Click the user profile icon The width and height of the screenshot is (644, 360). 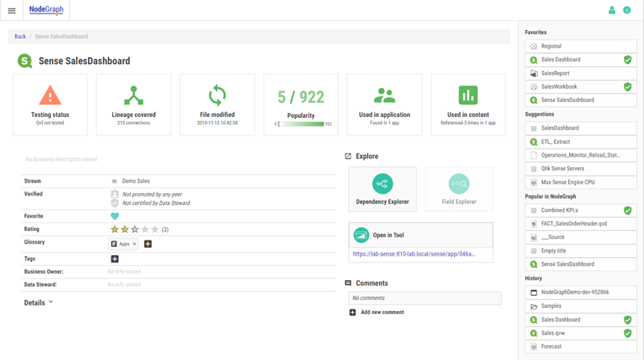612,10
